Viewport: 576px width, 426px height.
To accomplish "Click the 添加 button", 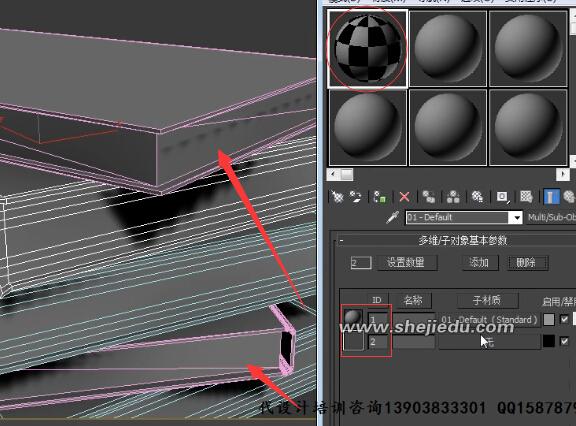I will pyautogui.click(x=479, y=263).
